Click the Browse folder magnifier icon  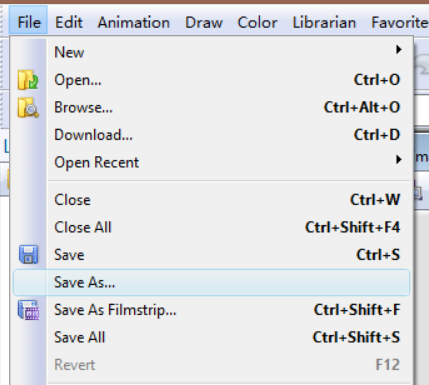click(28, 107)
